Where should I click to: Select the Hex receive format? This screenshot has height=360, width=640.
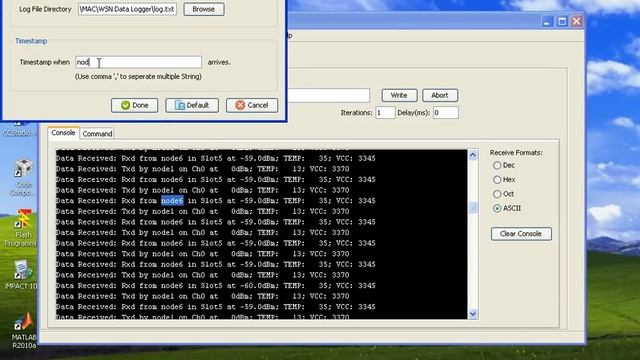(497, 180)
